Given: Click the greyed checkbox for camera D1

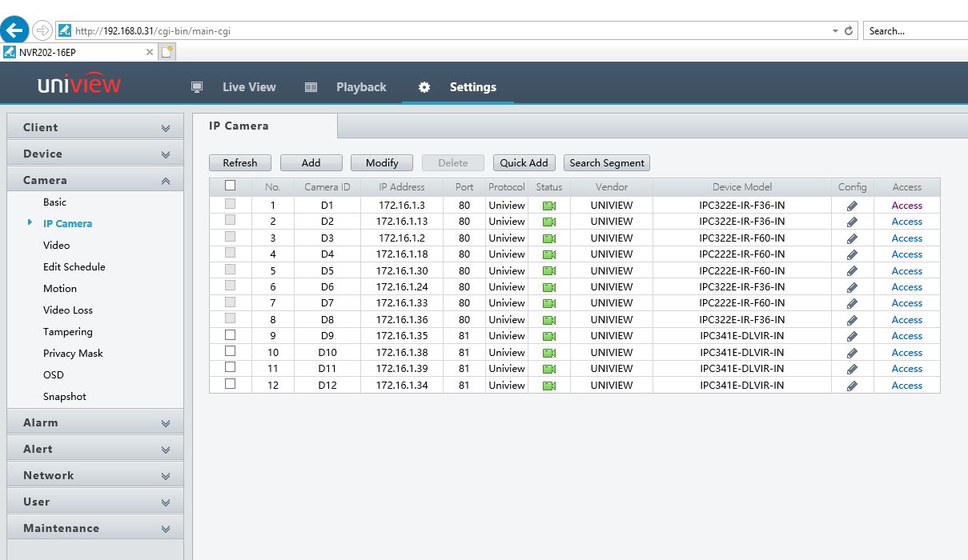Looking at the screenshot, I should 231,204.
